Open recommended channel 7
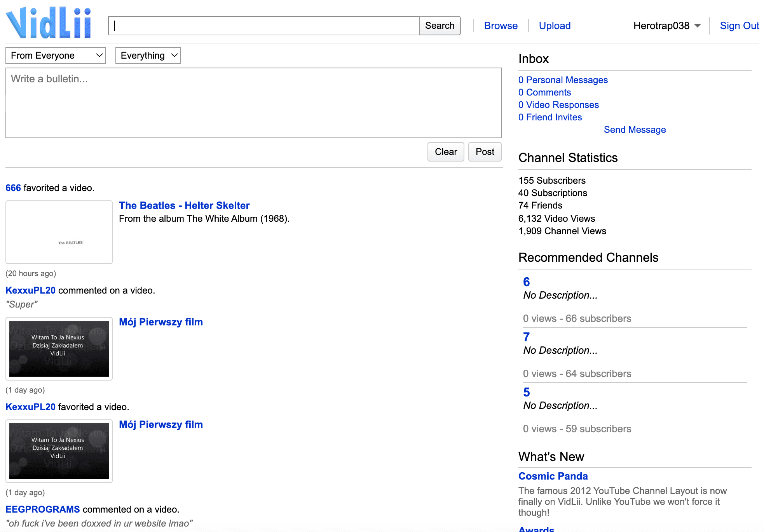The image size is (764, 532). [x=526, y=337]
